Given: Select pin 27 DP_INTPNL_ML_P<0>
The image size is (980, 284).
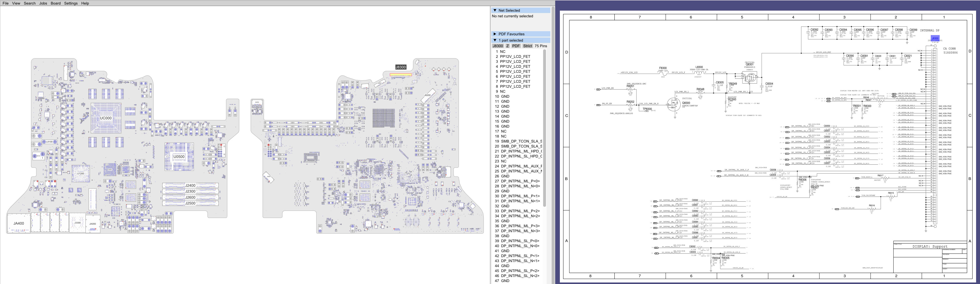Looking at the screenshot, I should [517, 181].
